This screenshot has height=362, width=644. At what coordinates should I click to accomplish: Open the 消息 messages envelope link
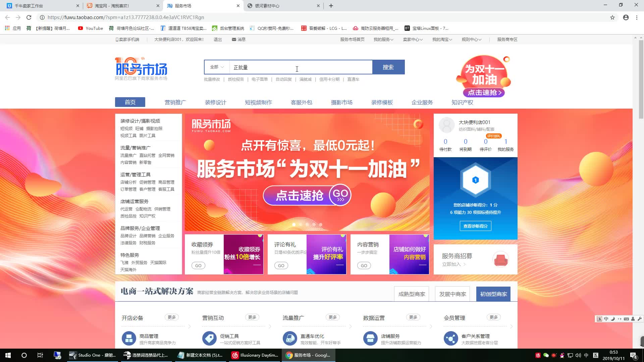tap(239, 39)
